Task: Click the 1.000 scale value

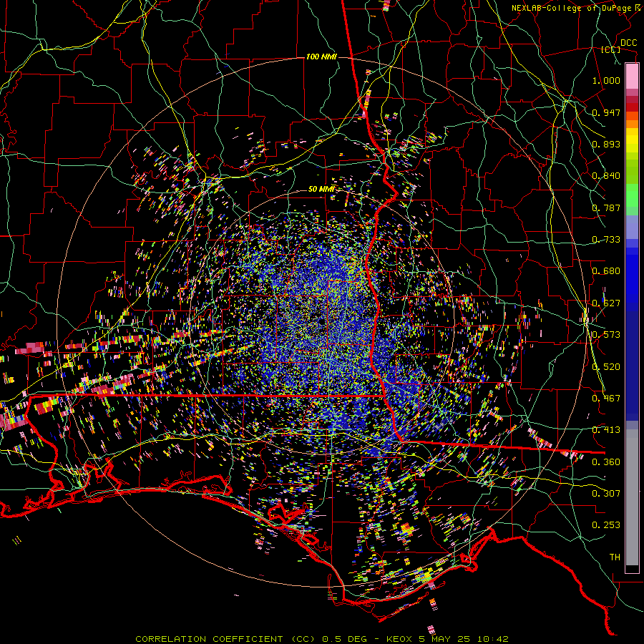Action: [x=606, y=80]
